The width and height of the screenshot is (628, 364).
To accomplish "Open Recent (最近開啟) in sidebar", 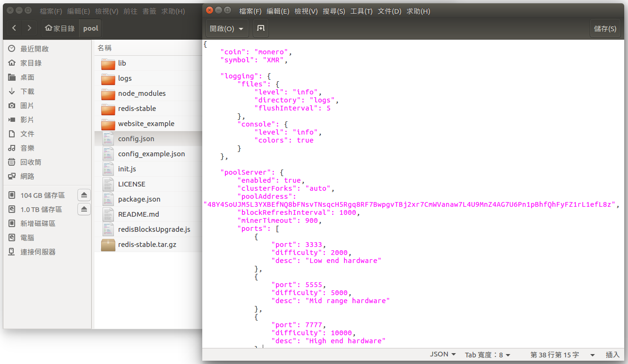I will (x=47, y=49).
